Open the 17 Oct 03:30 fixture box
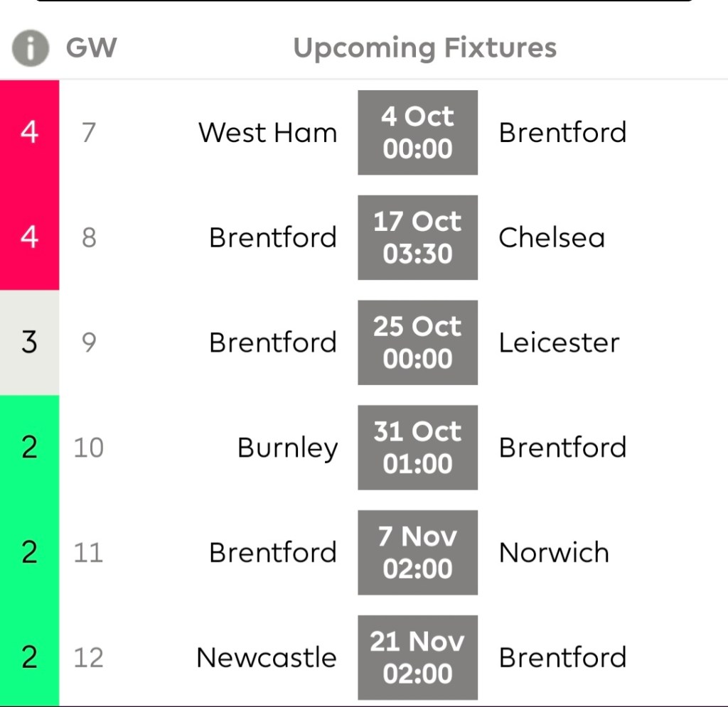This screenshot has width=728, height=707. point(417,237)
